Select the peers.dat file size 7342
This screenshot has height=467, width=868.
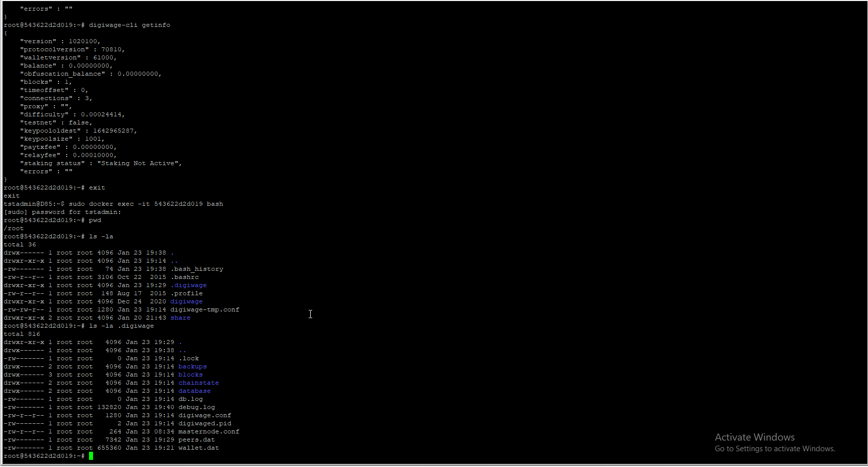[x=113, y=440]
